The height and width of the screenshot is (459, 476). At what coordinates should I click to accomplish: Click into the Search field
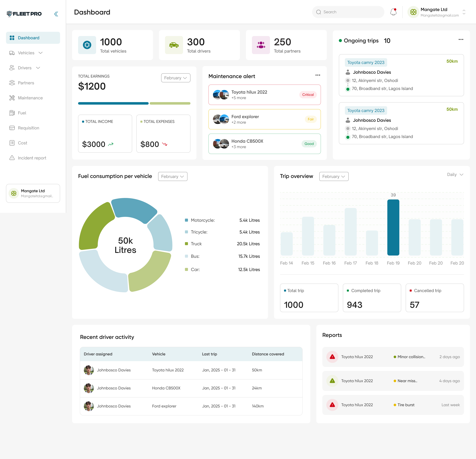click(x=348, y=12)
